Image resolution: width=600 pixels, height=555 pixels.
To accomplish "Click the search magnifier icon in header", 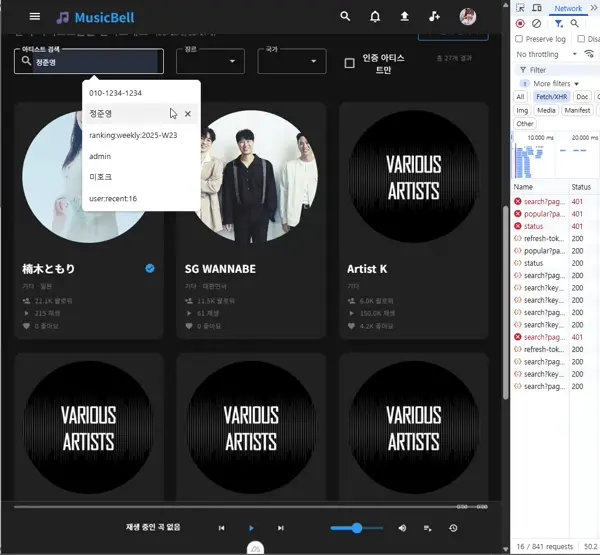I will coord(346,17).
